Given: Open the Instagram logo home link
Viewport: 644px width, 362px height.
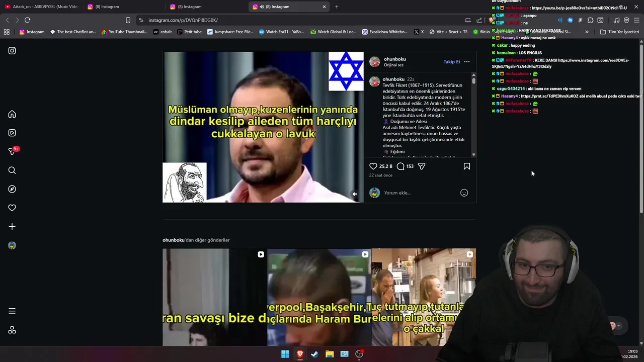Looking at the screenshot, I should click(x=12, y=51).
